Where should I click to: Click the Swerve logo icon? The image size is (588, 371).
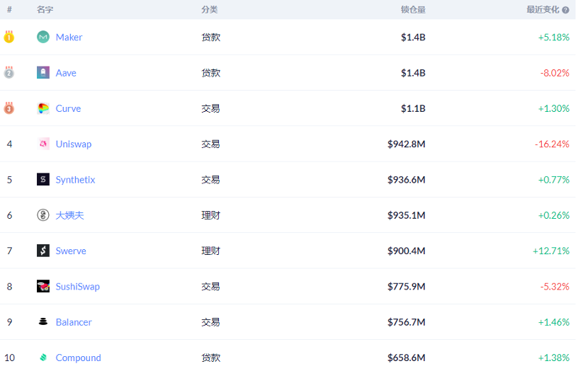click(43, 251)
